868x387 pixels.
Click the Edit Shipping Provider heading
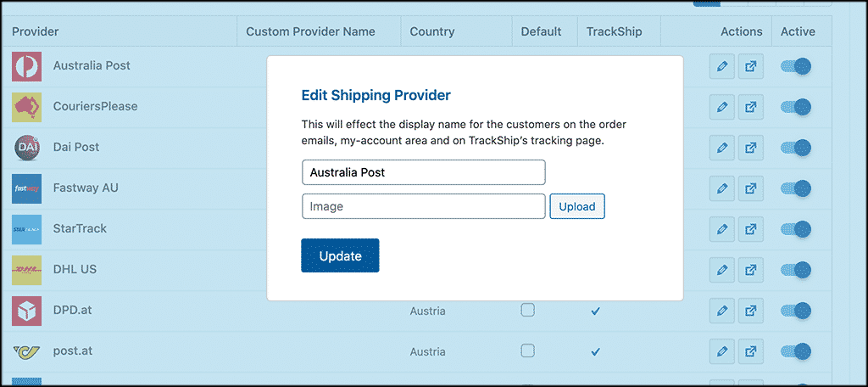pyautogui.click(x=376, y=95)
